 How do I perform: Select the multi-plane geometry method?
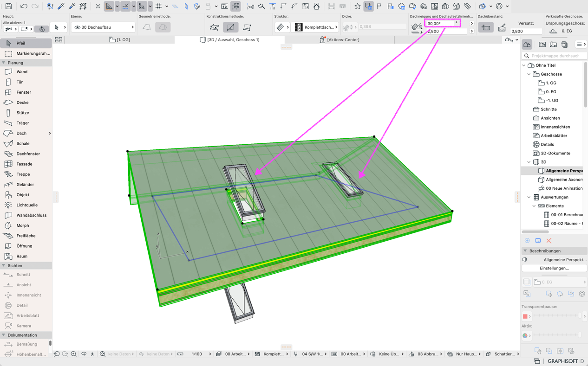click(163, 27)
